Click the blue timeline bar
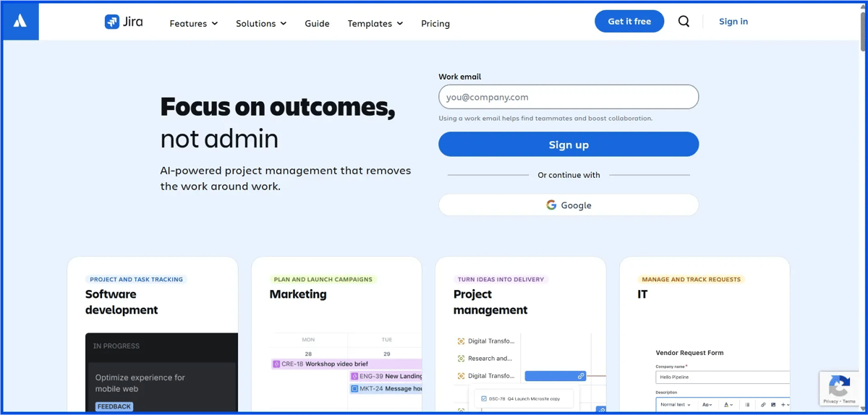 [x=555, y=376]
